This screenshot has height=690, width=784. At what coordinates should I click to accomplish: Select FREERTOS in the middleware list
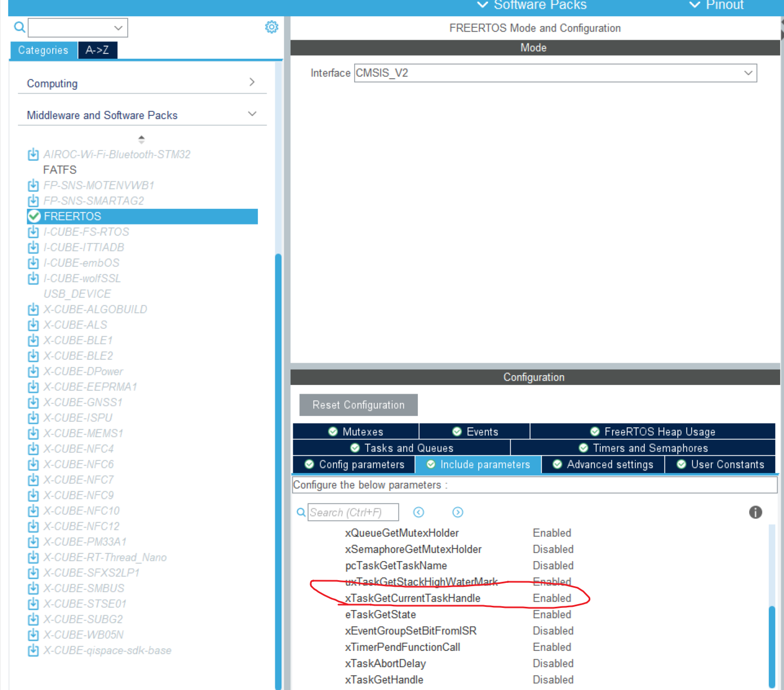143,216
